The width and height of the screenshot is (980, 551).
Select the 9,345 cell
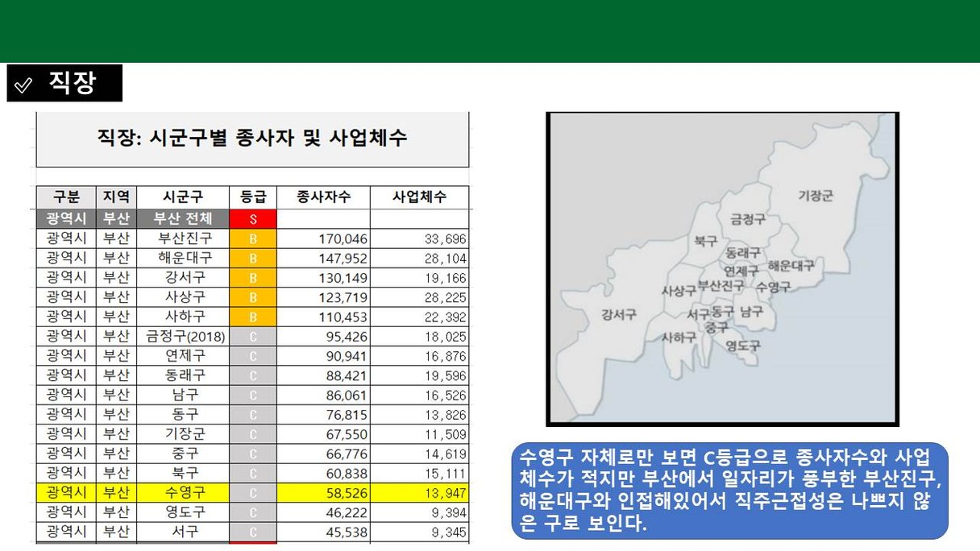tap(419, 532)
